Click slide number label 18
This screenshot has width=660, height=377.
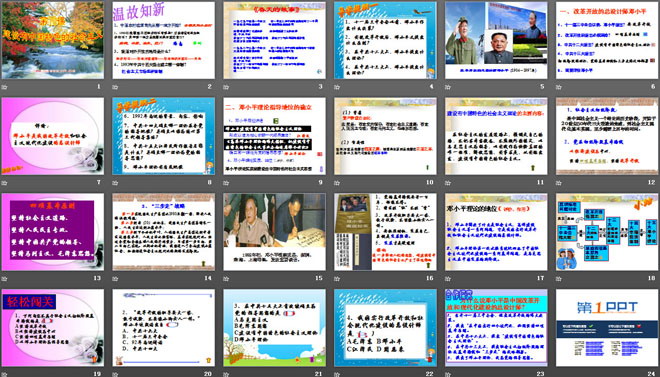[x=652, y=278]
